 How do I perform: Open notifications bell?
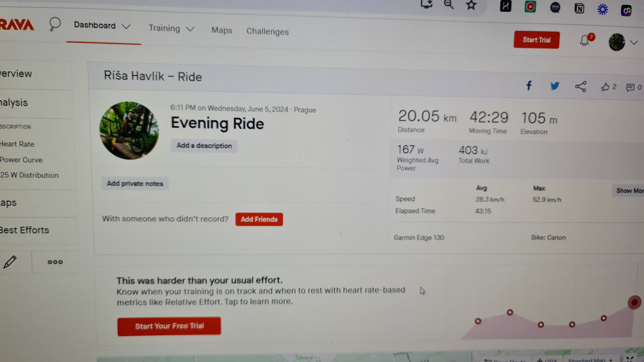[584, 41]
